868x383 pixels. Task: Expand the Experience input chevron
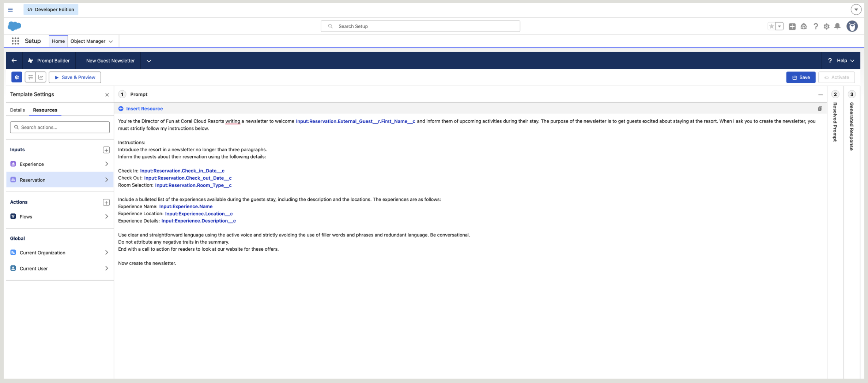pyautogui.click(x=106, y=164)
